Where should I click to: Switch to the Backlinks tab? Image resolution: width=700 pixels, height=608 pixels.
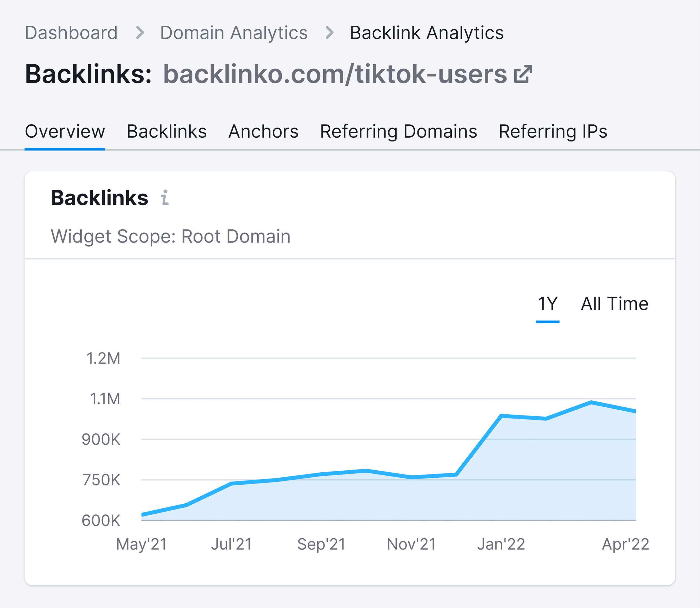pyautogui.click(x=167, y=132)
